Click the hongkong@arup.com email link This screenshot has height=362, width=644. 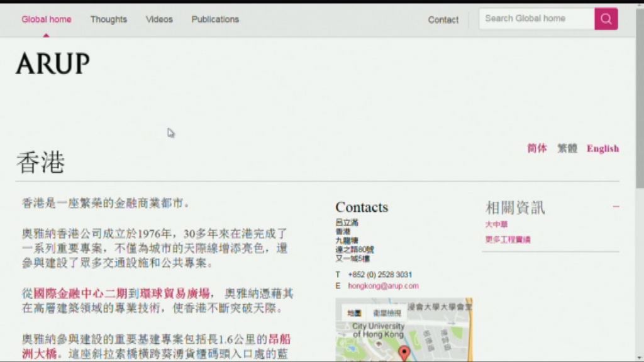point(384,285)
